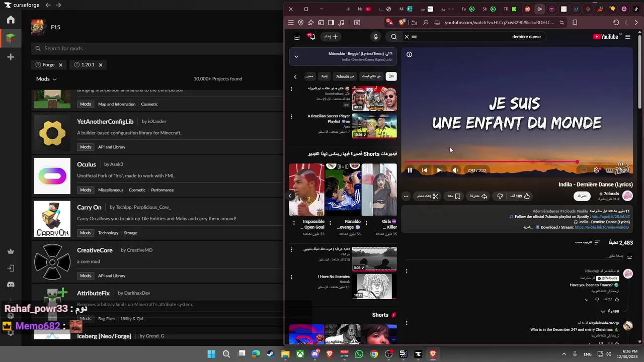Show video info icon on player

[x=409, y=54]
